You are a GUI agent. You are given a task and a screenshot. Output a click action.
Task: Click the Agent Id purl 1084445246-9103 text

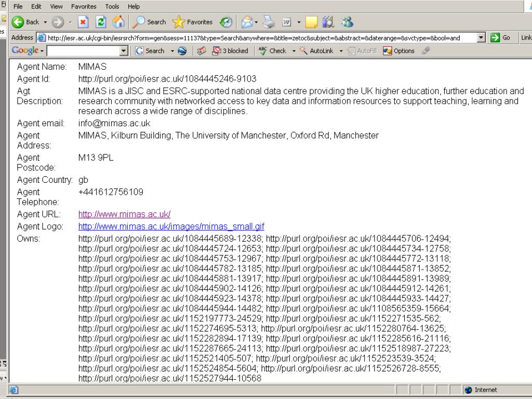pyautogui.click(x=167, y=79)
